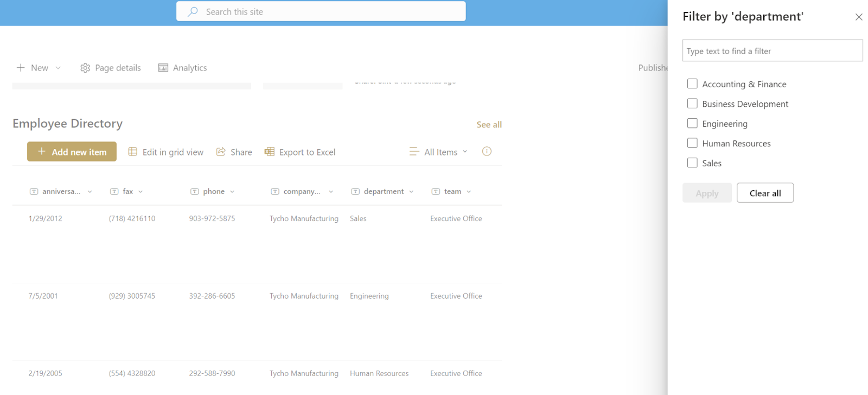Select the 7/5/2001 anniversary cell
The image size is (868, 395).
click(43, 296)
